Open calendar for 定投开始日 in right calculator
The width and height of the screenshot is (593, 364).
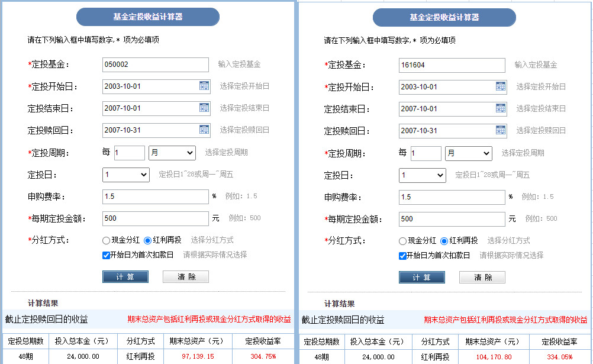(x=501, y=86)
